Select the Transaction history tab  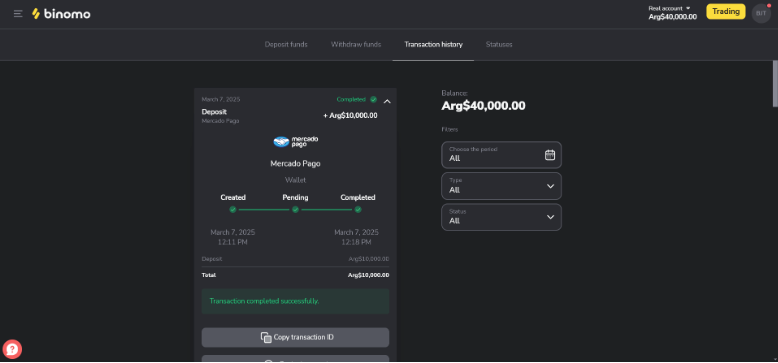pos(433,44)
